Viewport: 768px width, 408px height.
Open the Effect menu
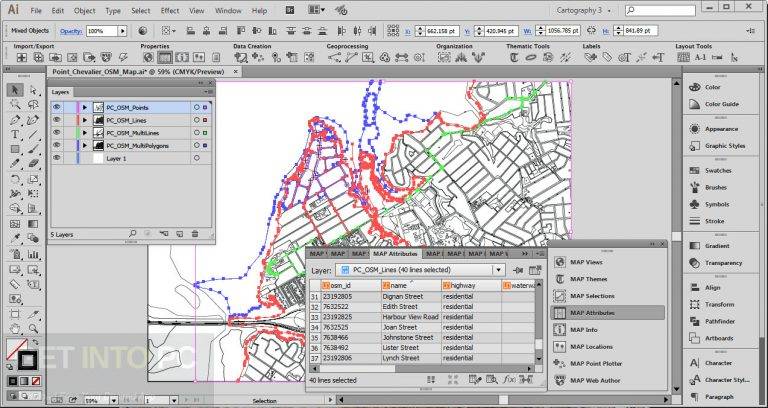(x=170, y=10)
